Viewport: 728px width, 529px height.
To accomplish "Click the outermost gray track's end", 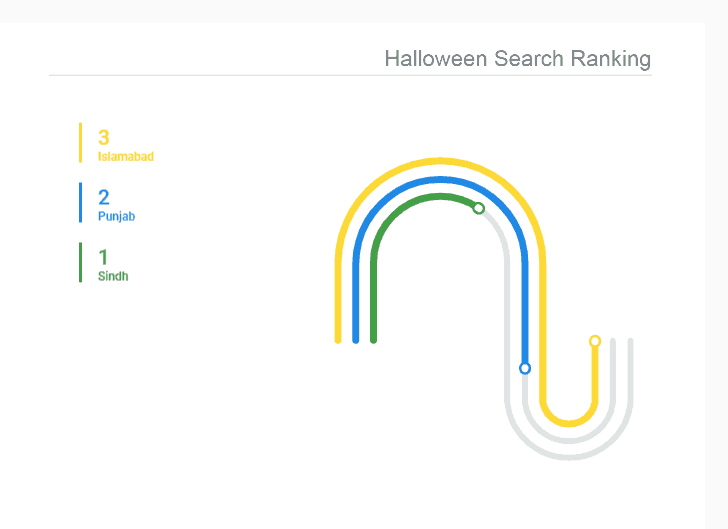I will click(x=629, y=342).
